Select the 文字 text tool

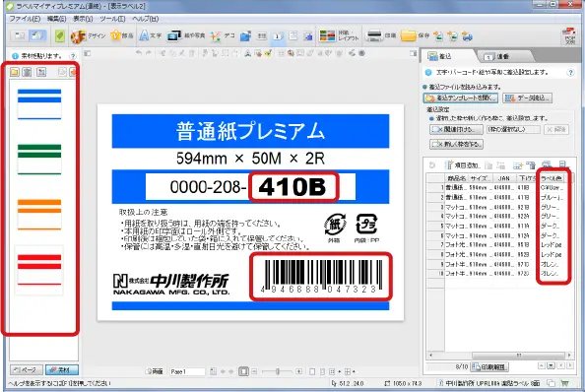(x=150, y=35)
